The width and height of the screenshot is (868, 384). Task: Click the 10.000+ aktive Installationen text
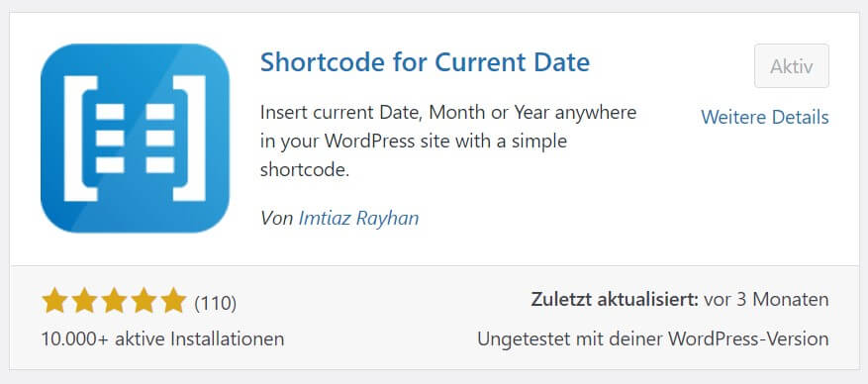point(162,338)
